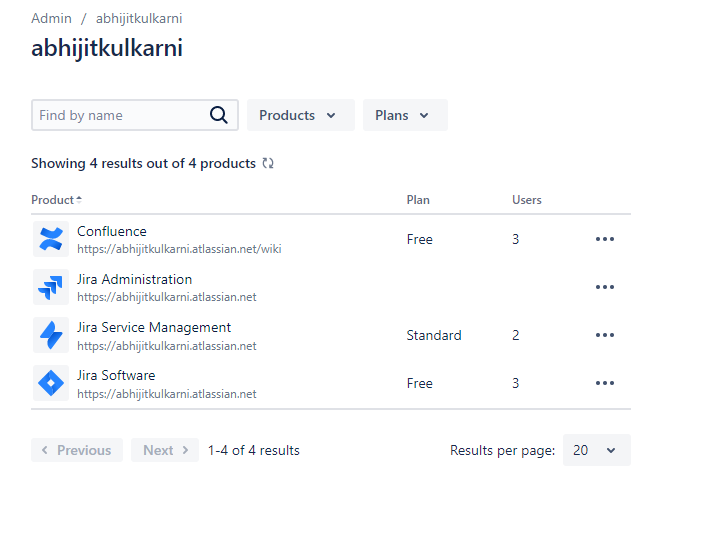The height and width of the screenshot is (543, 719).
Task: Click the Jira Software logo icon
Action: pyautogui.click(x=51, y=383)
